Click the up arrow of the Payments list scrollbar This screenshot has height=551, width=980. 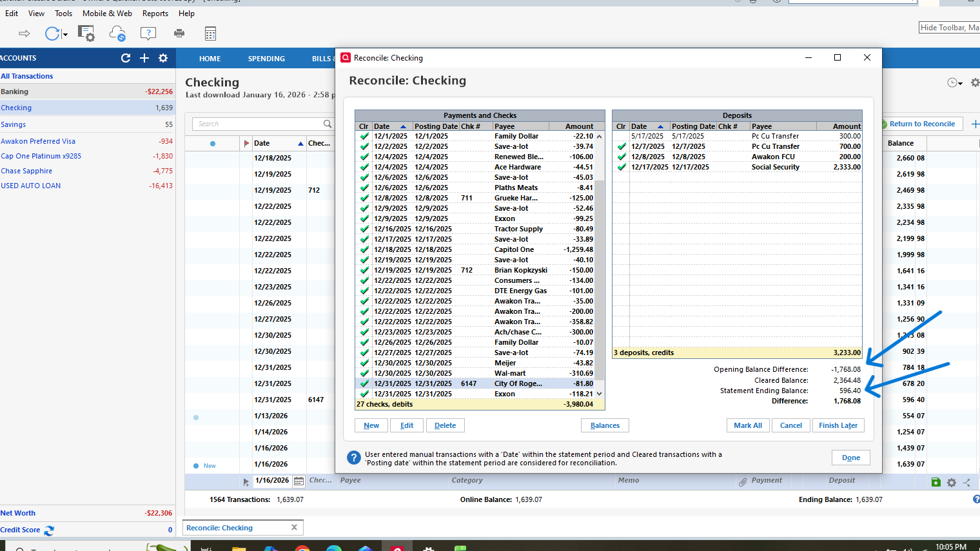click(599, 137)
